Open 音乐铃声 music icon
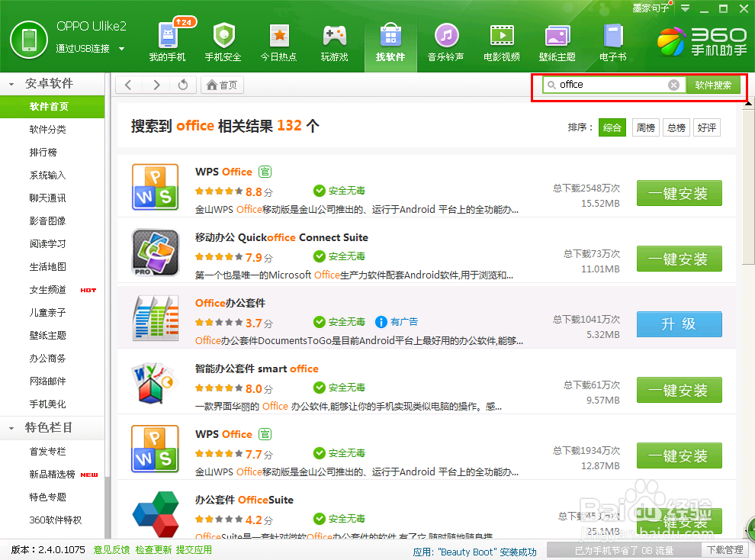Image resolution: width=755 pixels, height=560 pixels. pos(446,36)
